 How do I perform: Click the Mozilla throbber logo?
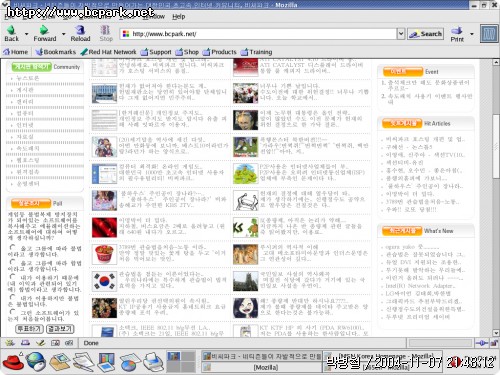pyautogui.click(x=489, y=34)
